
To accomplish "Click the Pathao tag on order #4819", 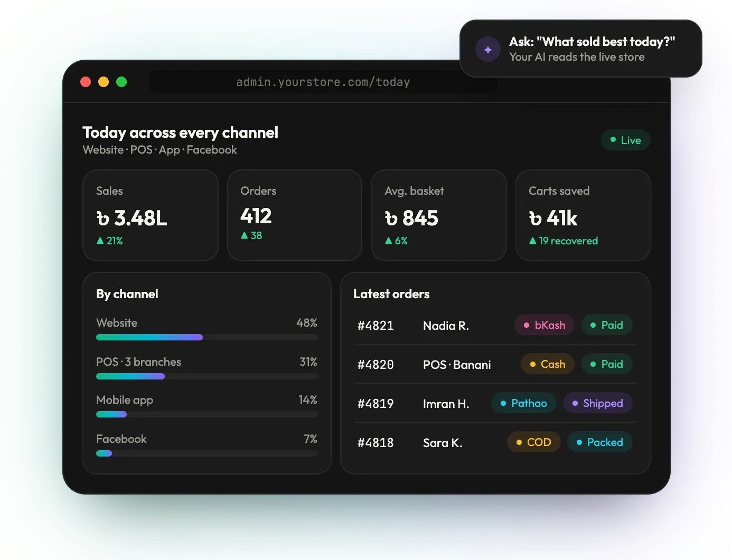I will [524, 403].
